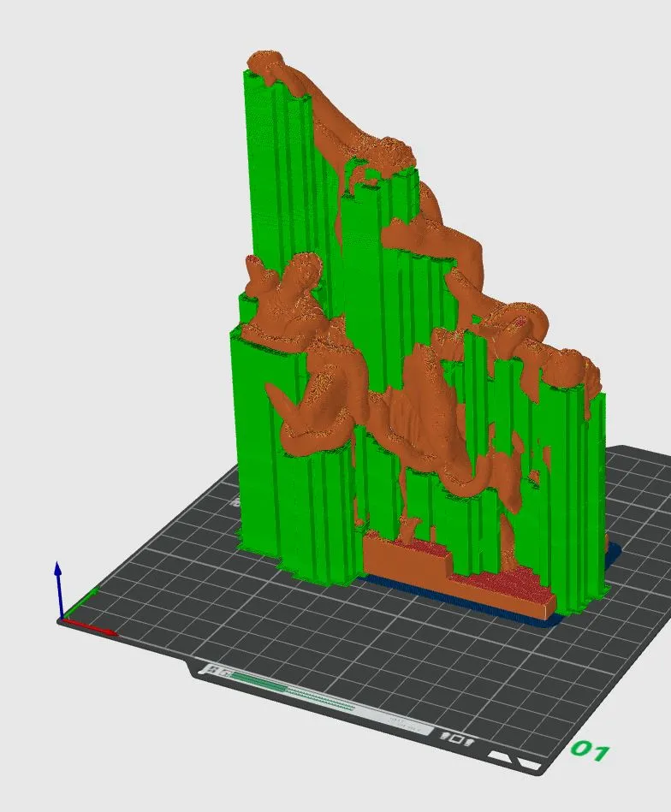Viewport: 671px width, 812px height.
Task: Click the green 01 plate number
Action: 589,750
